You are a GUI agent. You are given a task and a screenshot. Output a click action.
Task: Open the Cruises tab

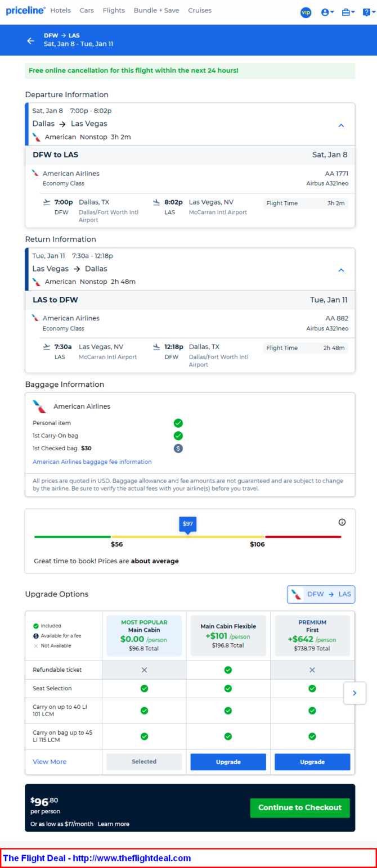pos(200,11)
